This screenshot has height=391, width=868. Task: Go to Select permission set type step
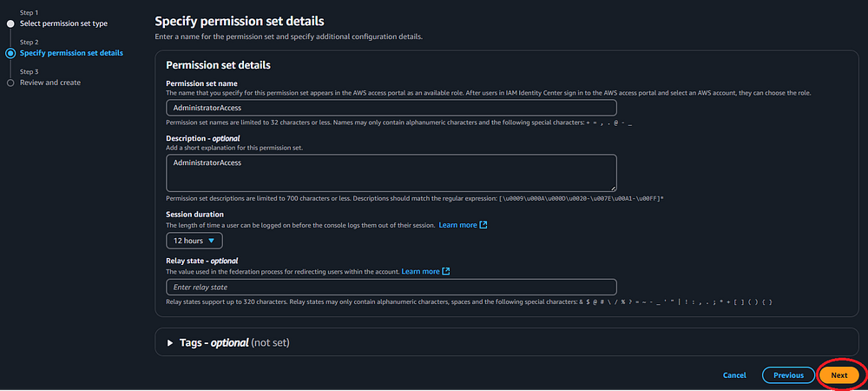click(x=63, y=23)
